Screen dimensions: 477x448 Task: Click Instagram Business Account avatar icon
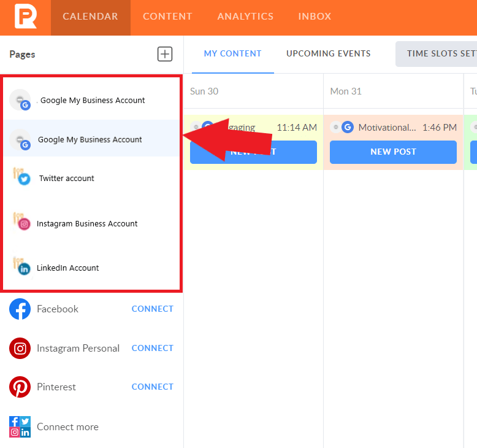[21, 222]
